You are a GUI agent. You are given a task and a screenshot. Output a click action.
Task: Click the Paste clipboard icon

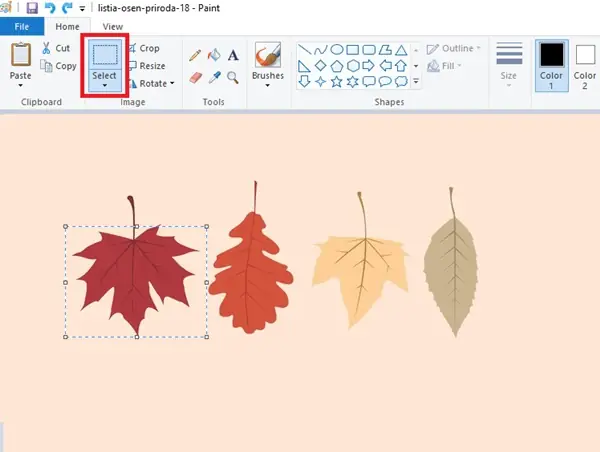click(21, 55)
